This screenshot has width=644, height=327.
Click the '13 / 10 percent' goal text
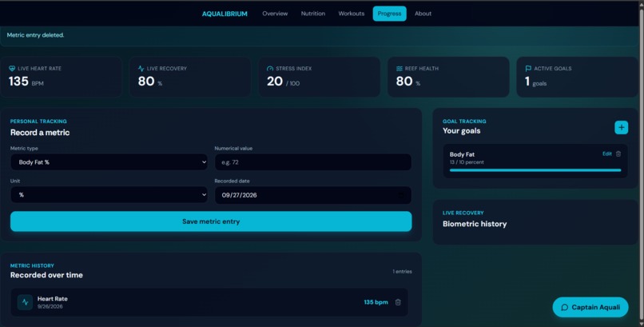tap(467, 162)
